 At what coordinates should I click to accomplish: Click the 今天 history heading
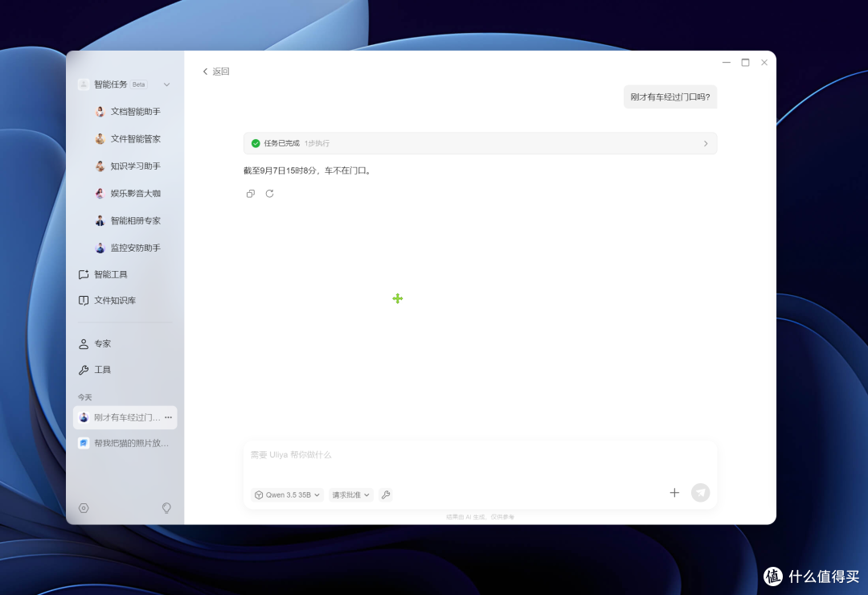(85, 397)
